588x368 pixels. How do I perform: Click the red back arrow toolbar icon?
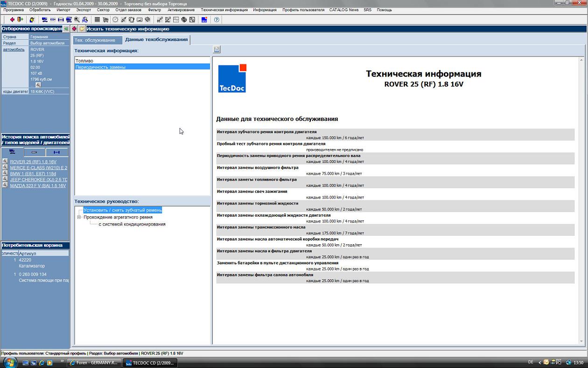tap(12, 20)
